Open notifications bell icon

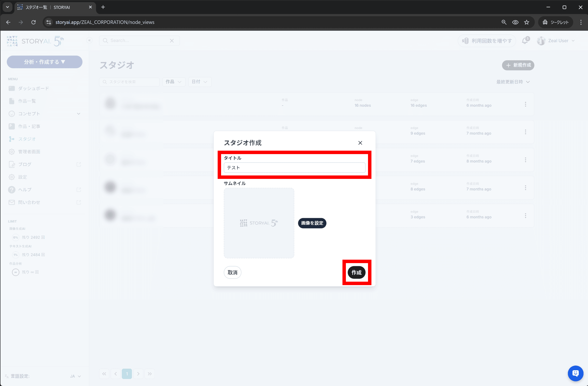click(525, 41)
